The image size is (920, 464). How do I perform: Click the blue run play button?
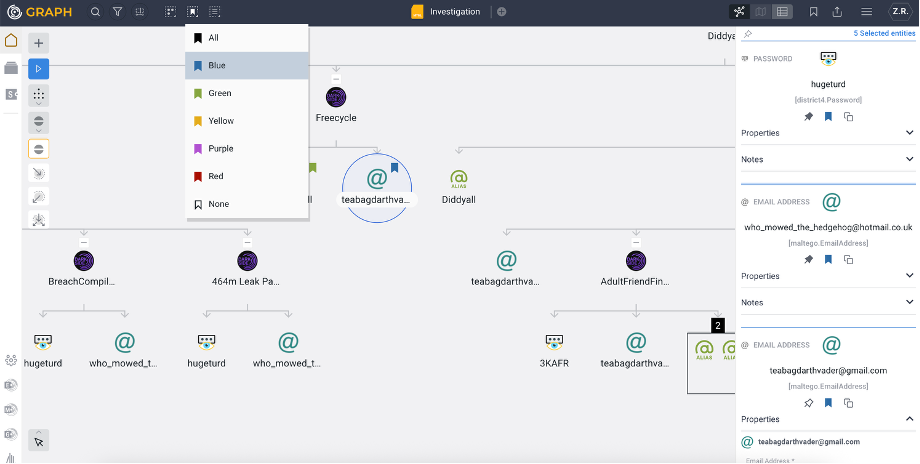[x=39, y=69]
